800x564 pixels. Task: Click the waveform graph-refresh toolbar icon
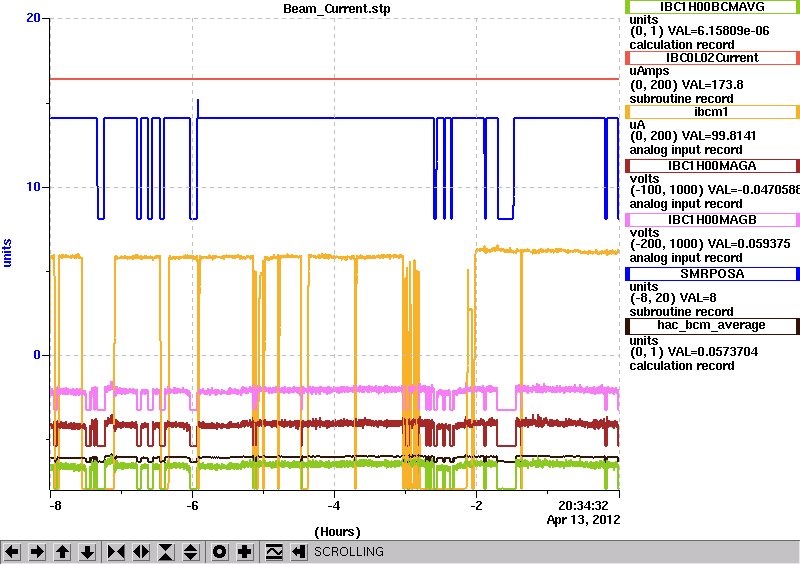click(x=274, y=552)
